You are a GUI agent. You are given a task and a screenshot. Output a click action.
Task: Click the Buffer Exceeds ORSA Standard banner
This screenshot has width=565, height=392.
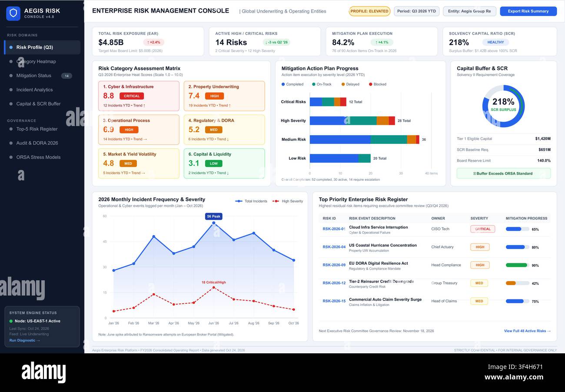pos(504,173)
